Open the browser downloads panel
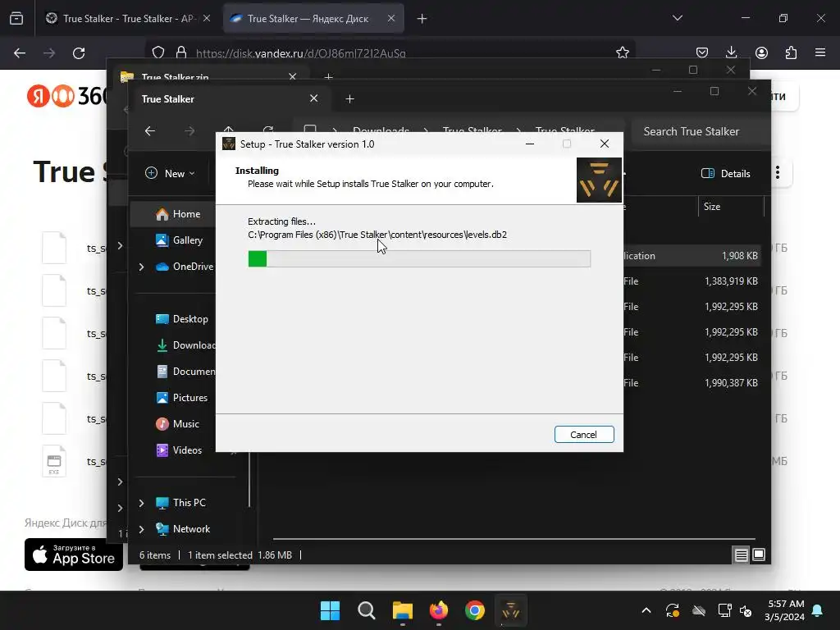Viewport: 840px width, 630px height. coord(731,52)
